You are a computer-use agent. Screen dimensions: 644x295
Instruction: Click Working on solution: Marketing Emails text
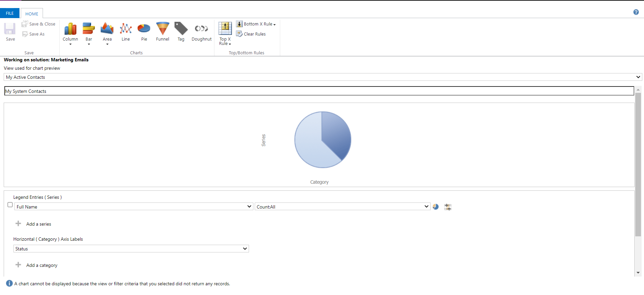coord(46,60)
